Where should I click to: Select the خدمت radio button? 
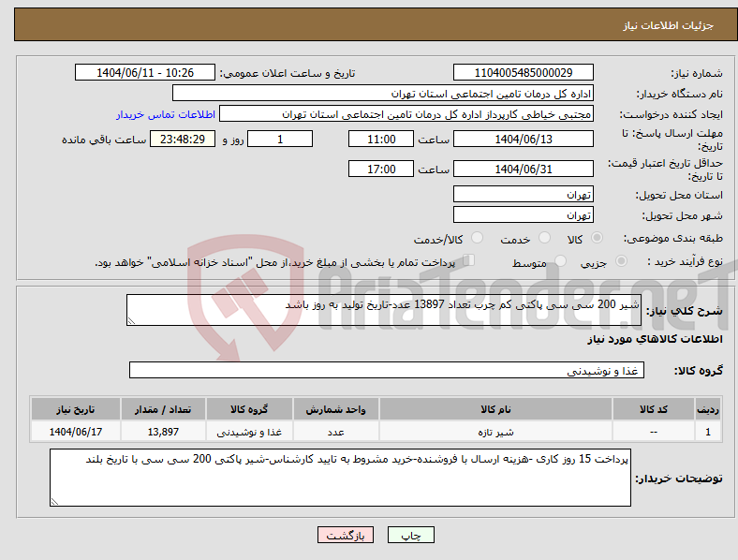(x=544, y=238)
